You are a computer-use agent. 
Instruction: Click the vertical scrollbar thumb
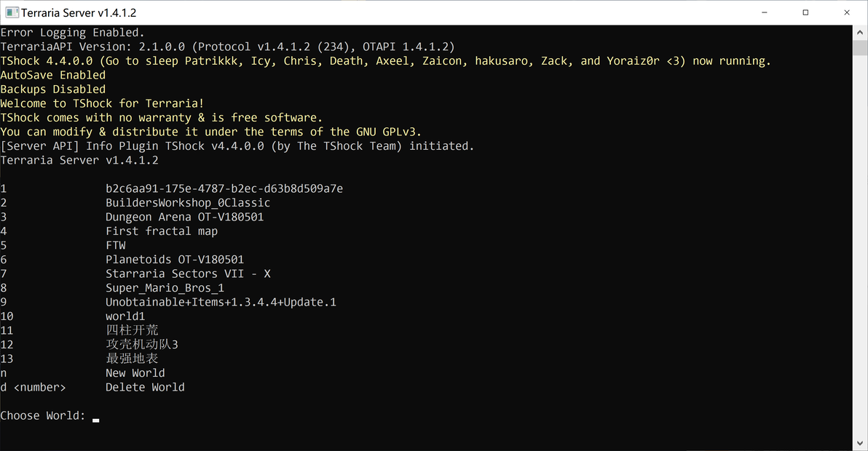pyautogui.click(x=860, y=47)
